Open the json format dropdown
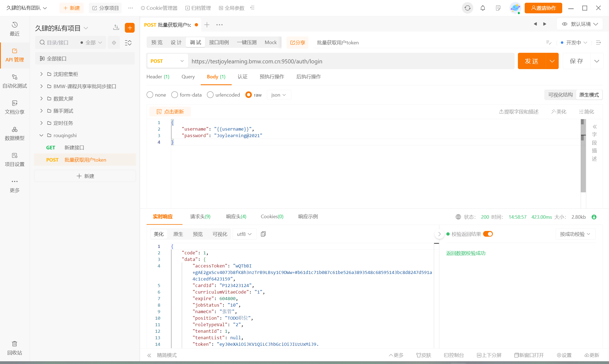 pyautogui.click(x=279, y=95)
